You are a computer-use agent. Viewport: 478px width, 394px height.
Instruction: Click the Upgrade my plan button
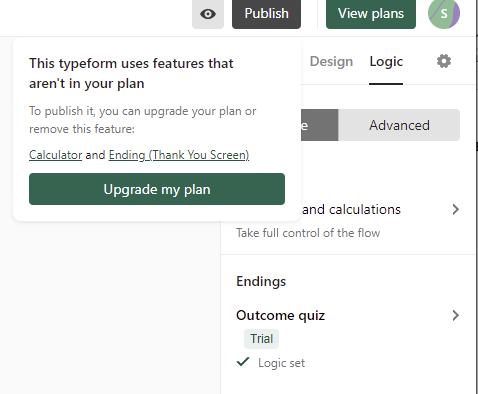157,189
